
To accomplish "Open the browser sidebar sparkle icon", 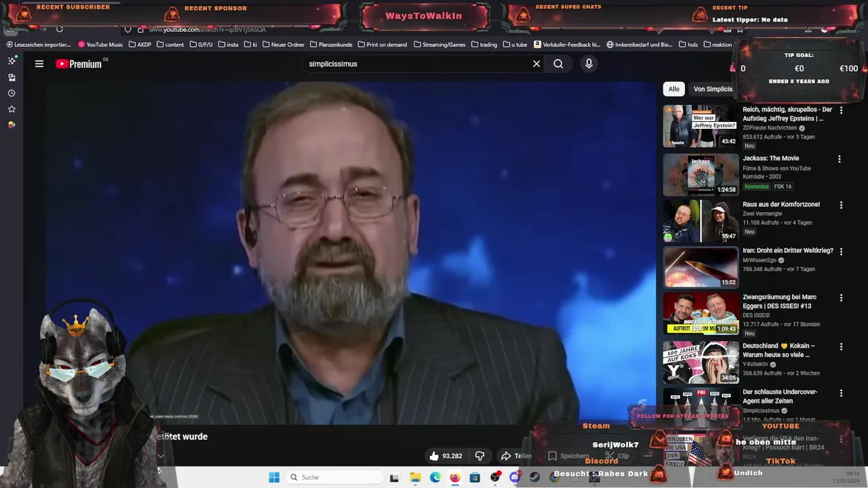I will tap(12, 60).
